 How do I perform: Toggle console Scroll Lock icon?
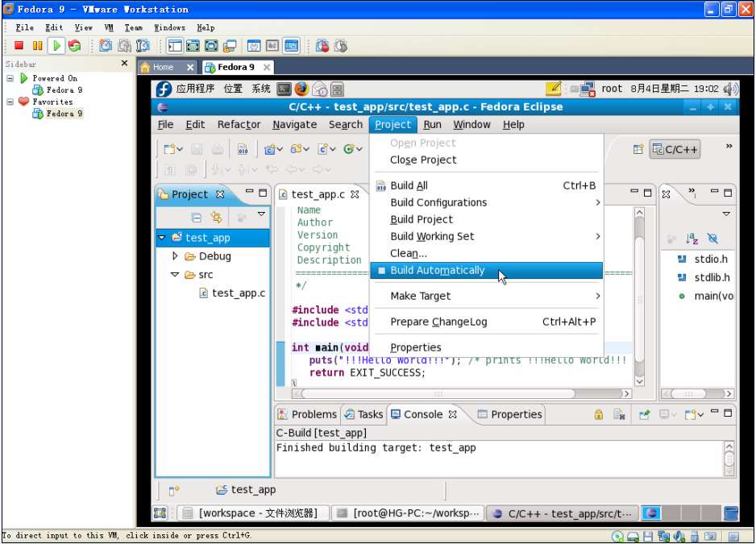click(x=598, y=414)
